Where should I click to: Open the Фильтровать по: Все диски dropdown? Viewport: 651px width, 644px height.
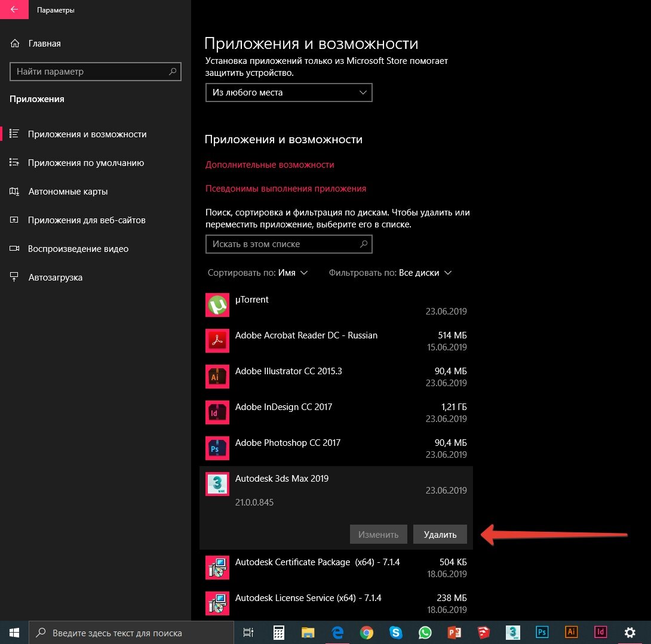click(390, 273)
